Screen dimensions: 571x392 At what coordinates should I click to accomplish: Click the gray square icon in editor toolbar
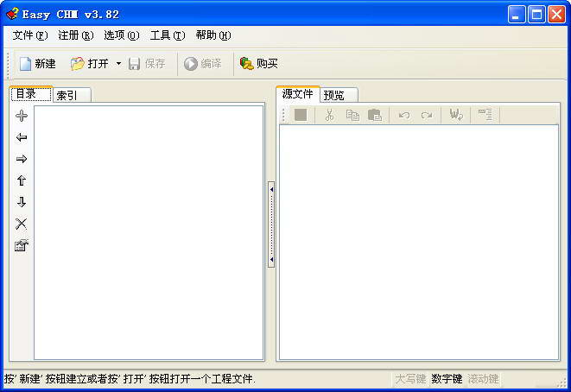(301, 115)
